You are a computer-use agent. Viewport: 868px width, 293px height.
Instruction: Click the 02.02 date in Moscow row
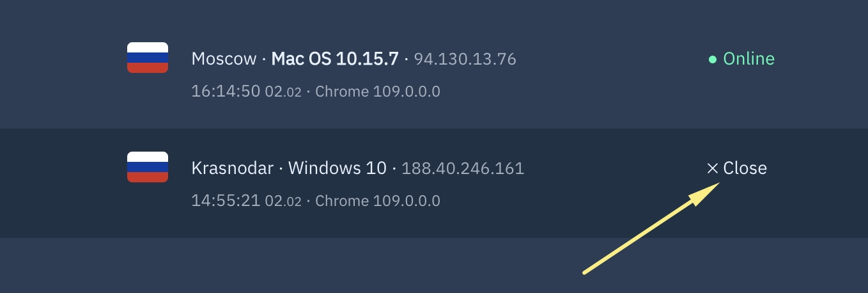(283, 92)
